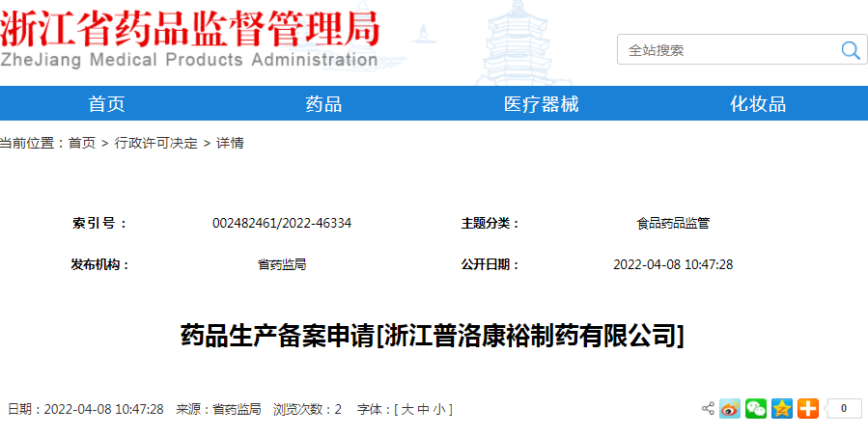Share via WeChat icon
The width and height of the screenshot is (868, 436).
pos(756,409)
